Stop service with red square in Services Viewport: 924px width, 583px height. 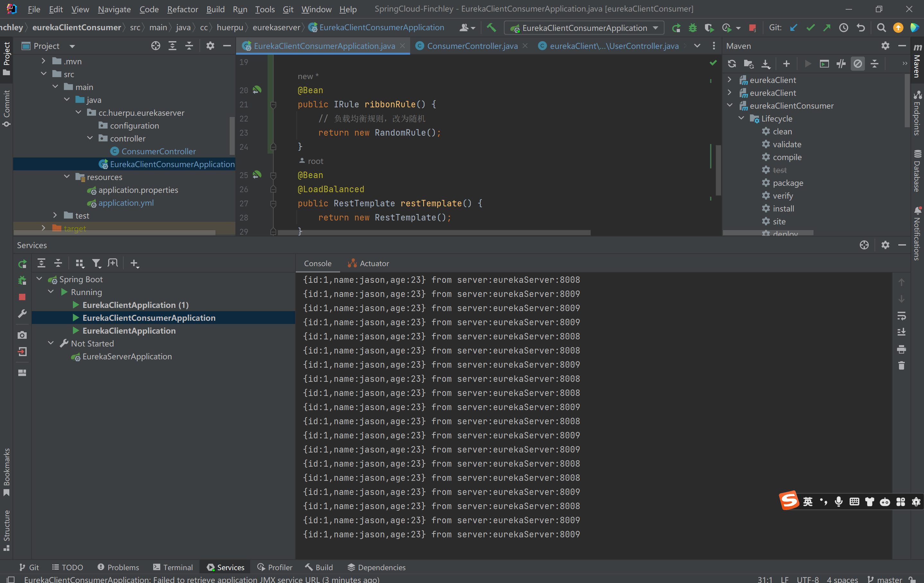click(22, 297)
